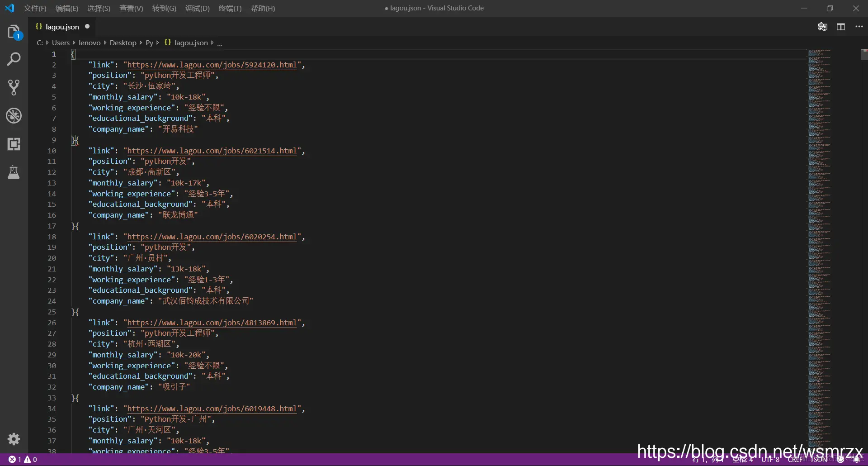Open the 帮助(H) menu

click(263, 8)
